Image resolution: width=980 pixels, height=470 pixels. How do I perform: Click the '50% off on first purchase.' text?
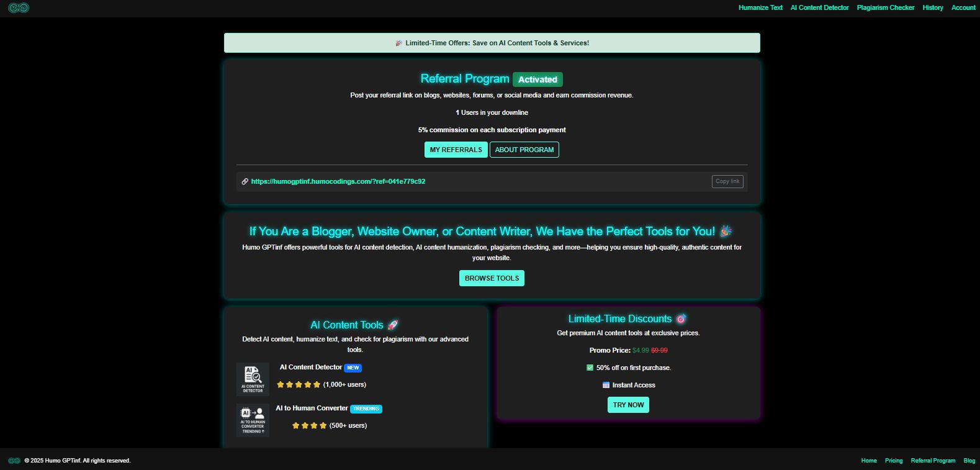coord(634,368)
